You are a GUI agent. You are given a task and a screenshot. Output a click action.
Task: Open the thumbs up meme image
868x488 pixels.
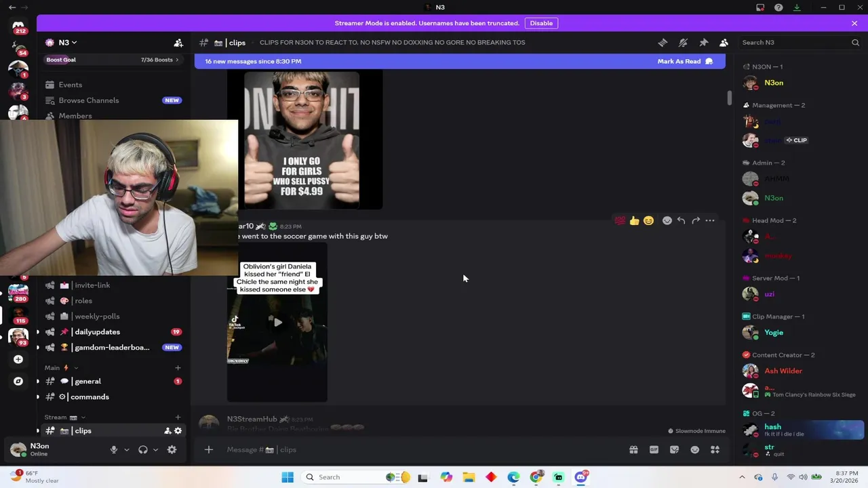[302, 140]
